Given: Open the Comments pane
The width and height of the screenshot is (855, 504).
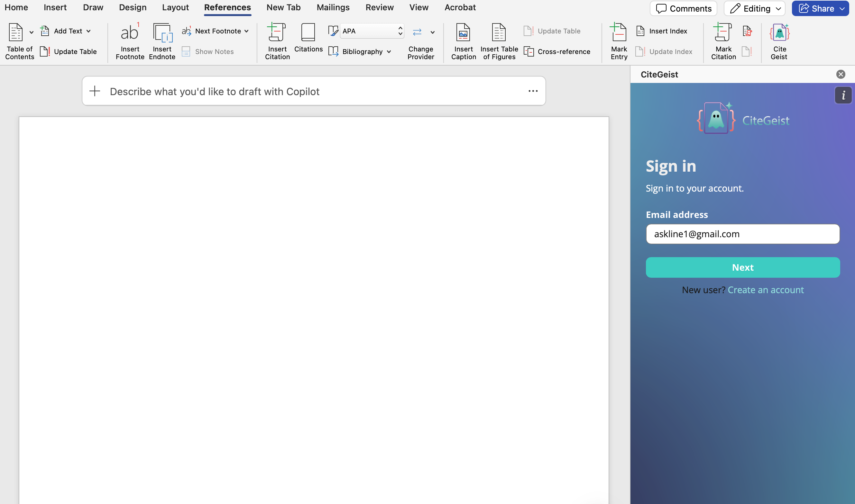Looking at the screenshot, I should (x=683, y=8).
